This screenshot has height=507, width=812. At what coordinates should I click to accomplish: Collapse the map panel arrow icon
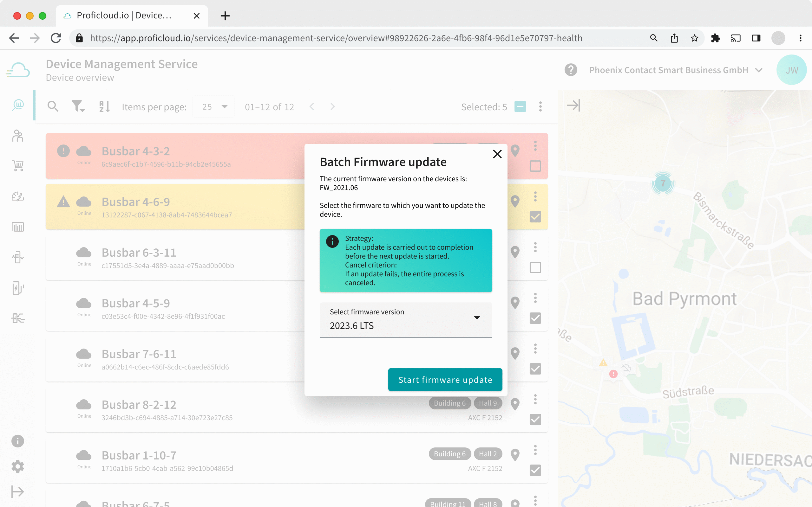tap(573, 105)
